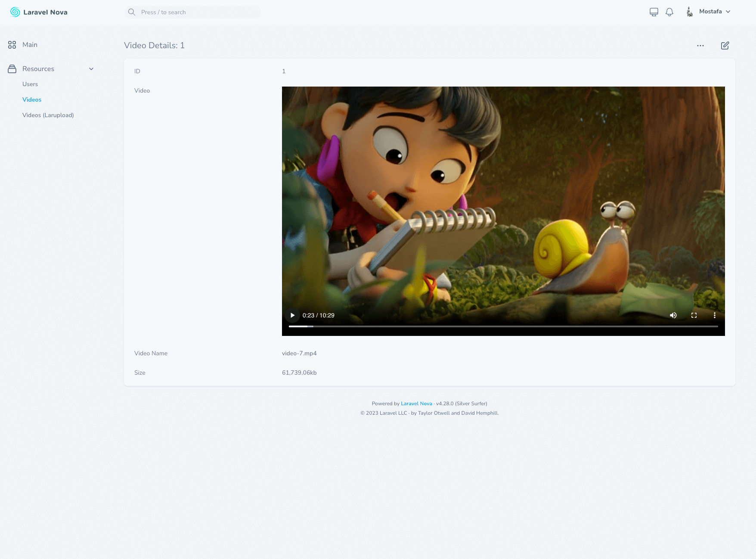Mute the video volume icon

(673, 315)
